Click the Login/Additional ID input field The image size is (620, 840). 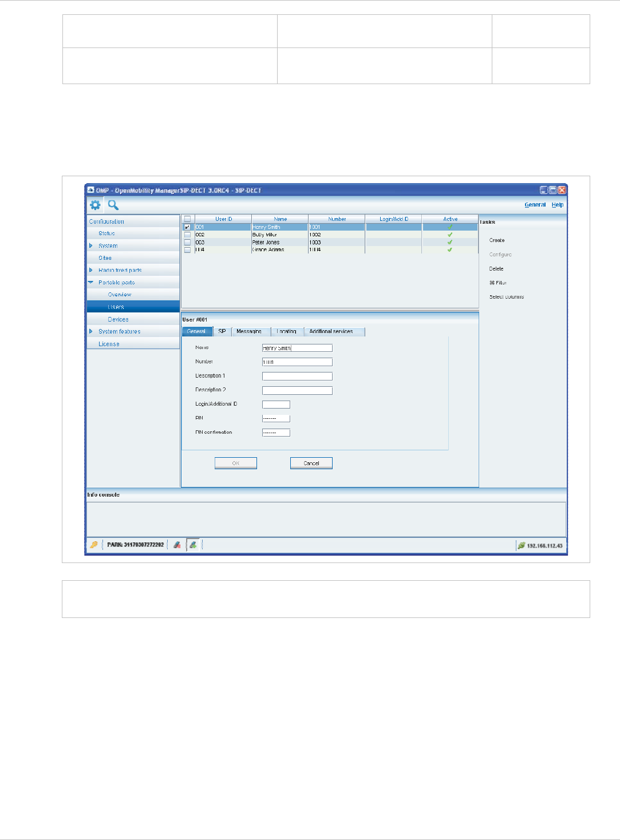pyautogui.click(x=276, y=405)
